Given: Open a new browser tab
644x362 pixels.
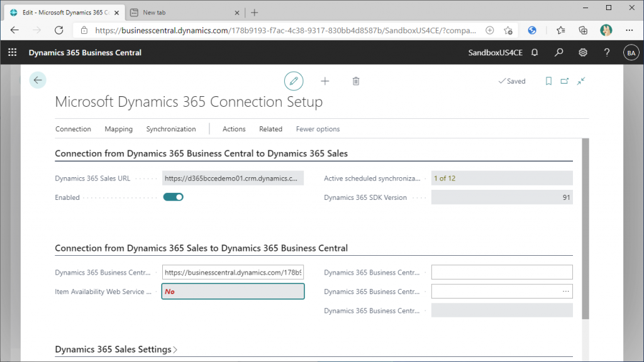Looking at the screenshot, I should pos(255,13).
